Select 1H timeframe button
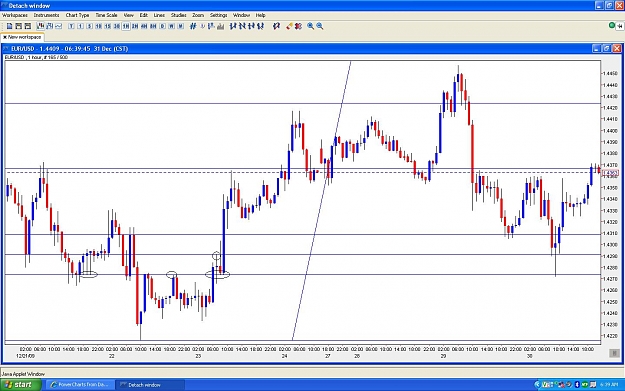The width and height of the screenshot is (625, 391). (x=126, y=26)
